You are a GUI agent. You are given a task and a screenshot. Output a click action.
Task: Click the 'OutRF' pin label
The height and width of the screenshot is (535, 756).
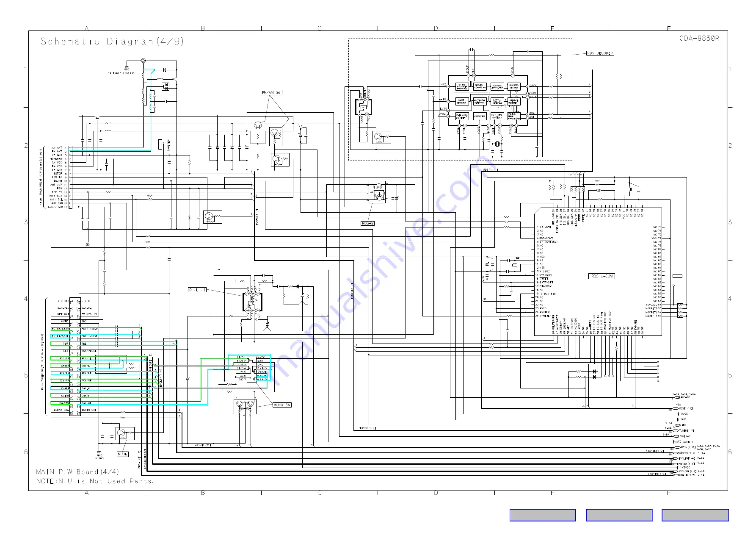click(x=86, y=396)
